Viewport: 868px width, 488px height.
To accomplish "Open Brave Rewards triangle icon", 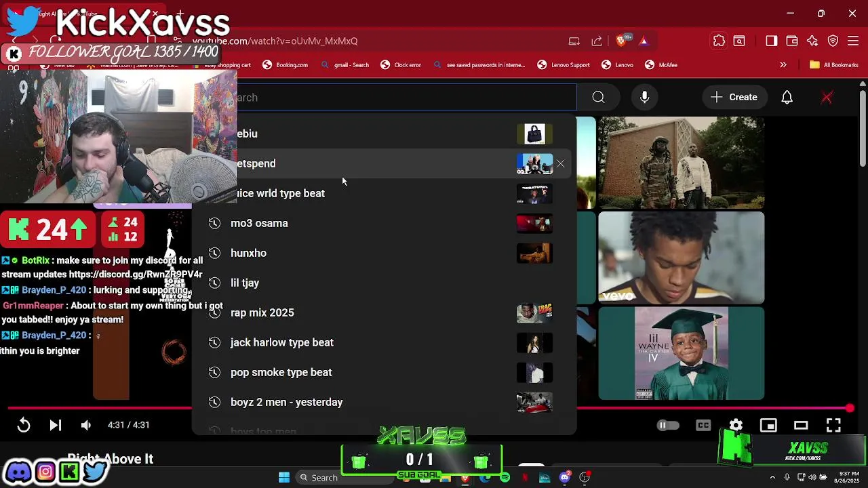I will coord(644,41).
